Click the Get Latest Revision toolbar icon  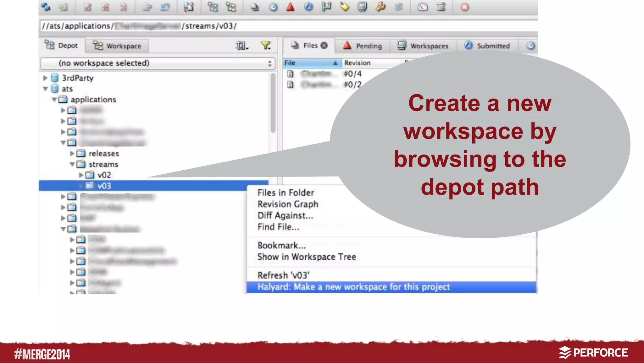click(64, 7)
